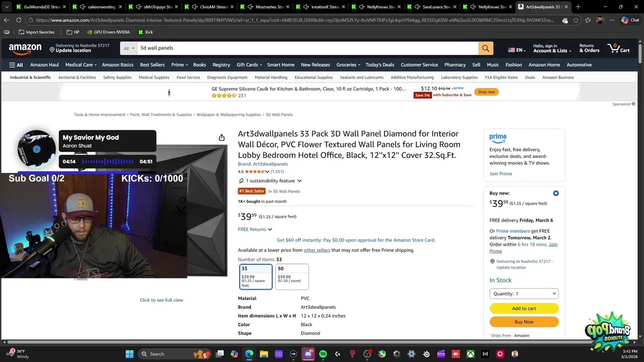Open Returns & Orders
This screenshot has height=362, width=644.
589,48
